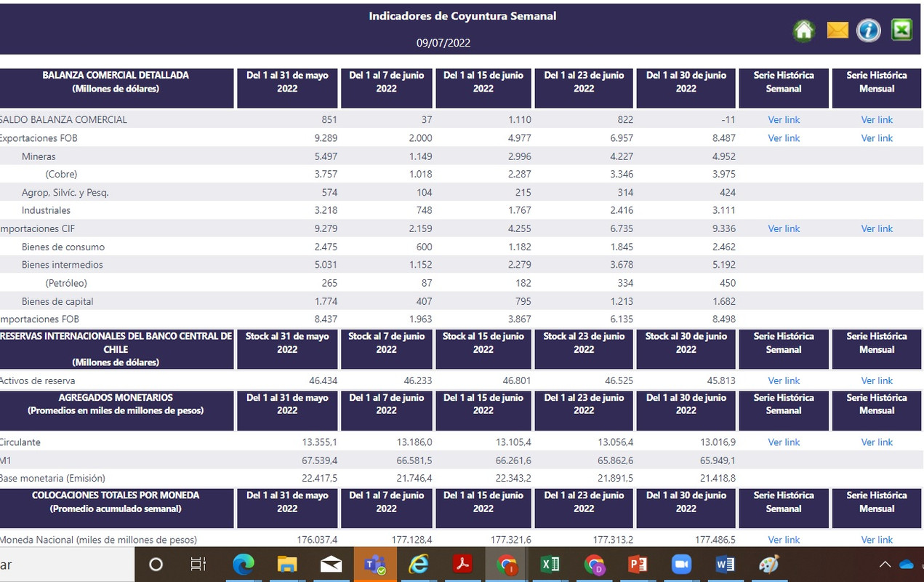This screenshot has height=582, width=924.
Task: Select the value 851 in Saldo row
Action: click(328, 120)
